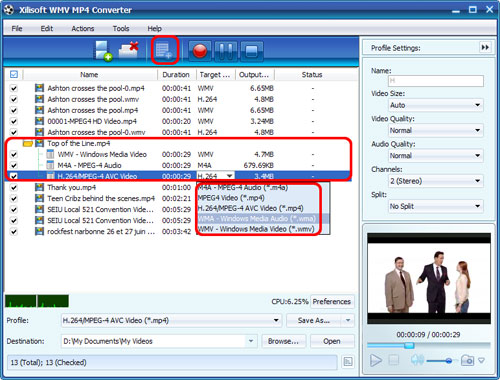Click the Remove file toolbar icon

pyautogui.click(x=129, y=50)
